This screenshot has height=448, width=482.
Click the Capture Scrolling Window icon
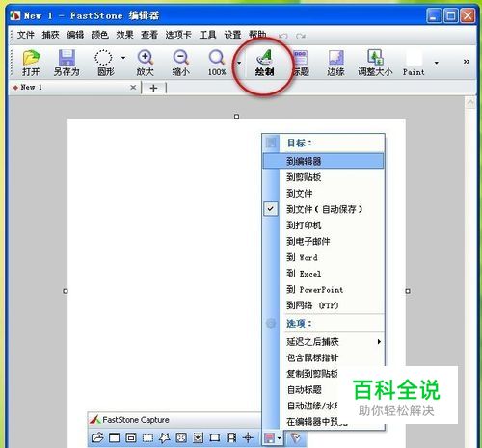coord(198,437)
